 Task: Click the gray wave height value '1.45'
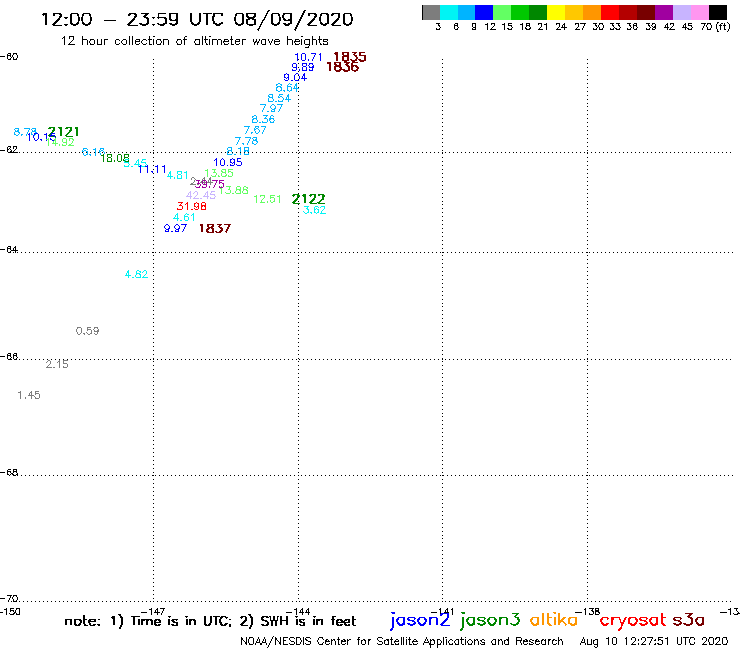29,395
